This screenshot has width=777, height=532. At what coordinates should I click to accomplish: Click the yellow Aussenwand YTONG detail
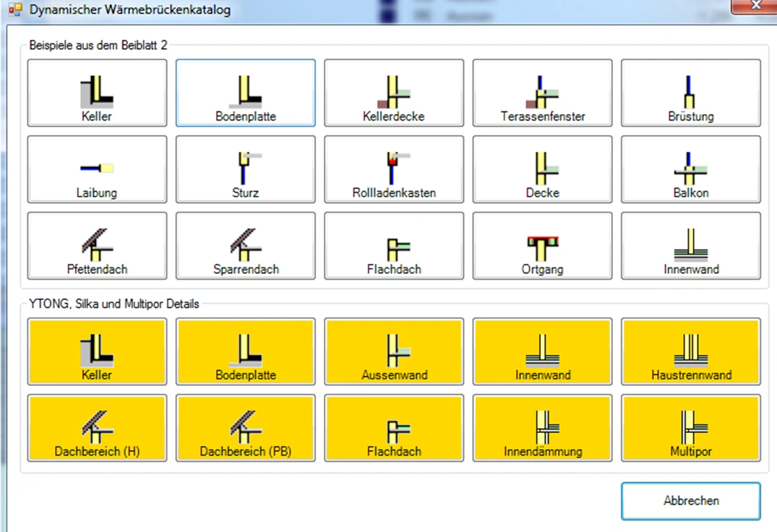pyautogui.click(x=394, y=352)
